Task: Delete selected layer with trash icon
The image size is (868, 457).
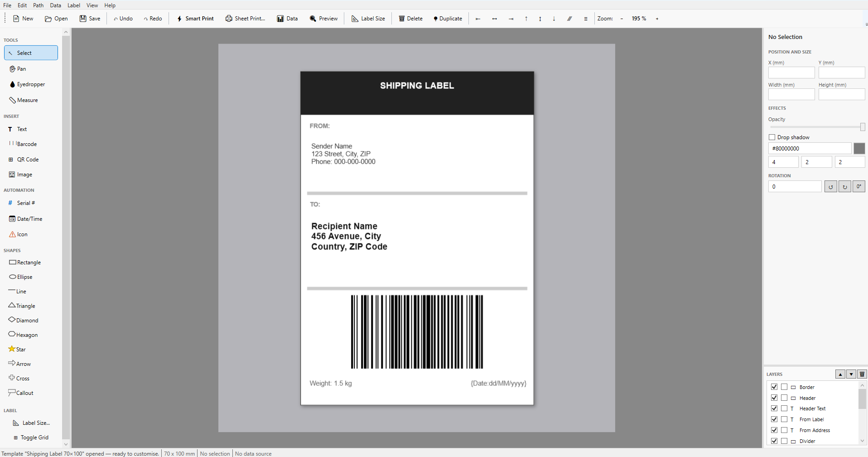Action: 862,374
